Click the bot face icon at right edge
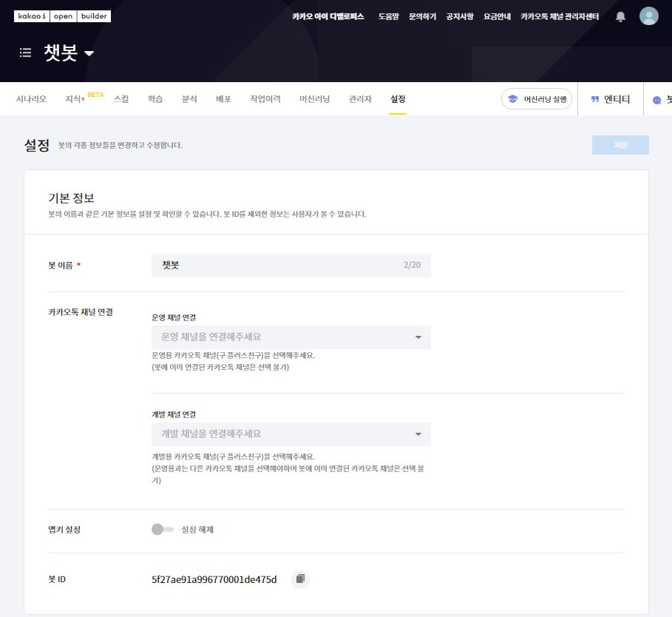 (x=656, y=100)
